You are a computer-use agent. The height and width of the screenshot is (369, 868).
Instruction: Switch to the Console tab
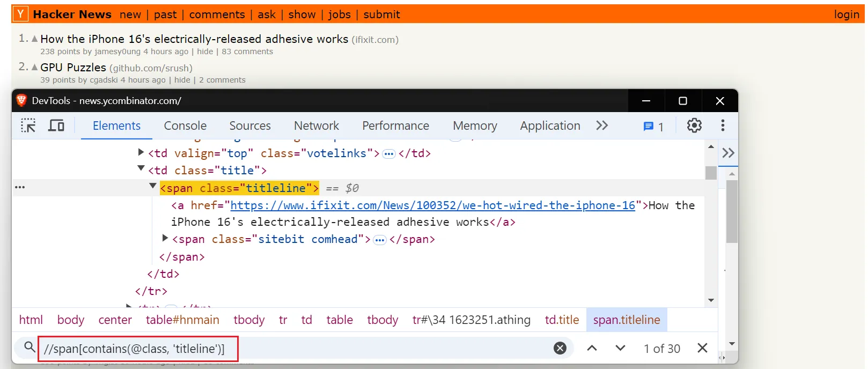click(x=185, y=126)
